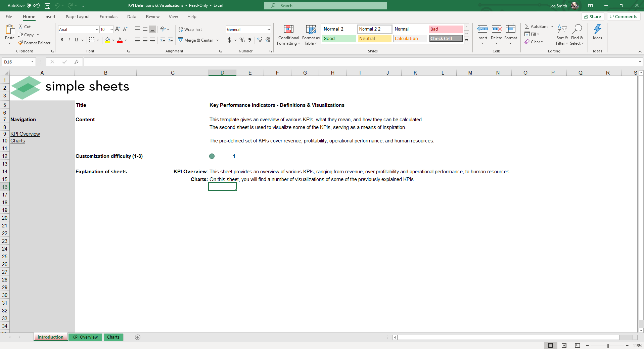Toggle Italic formatting
The height and width of the screenshot is (349, 644).
[x=69, y=40]
